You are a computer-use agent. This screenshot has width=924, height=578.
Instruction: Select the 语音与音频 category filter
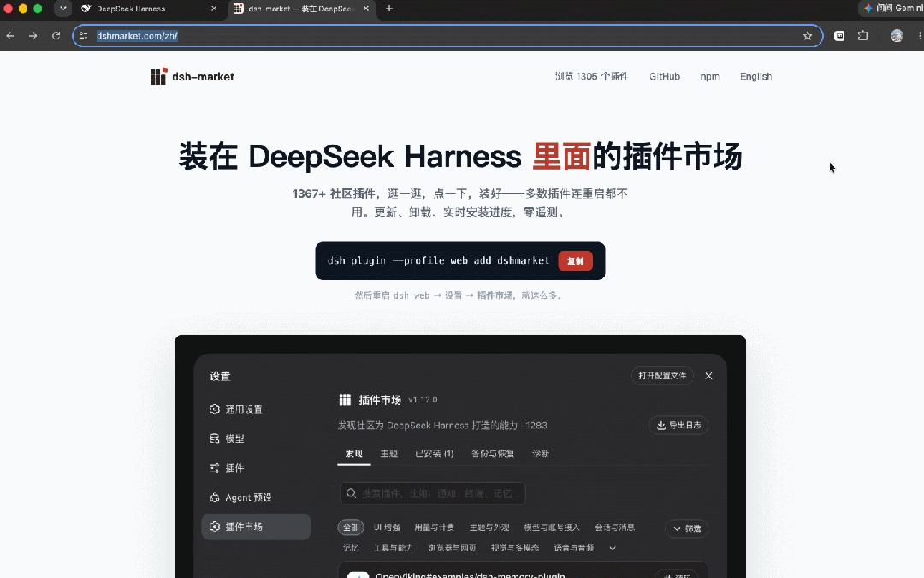coord(573,548)
